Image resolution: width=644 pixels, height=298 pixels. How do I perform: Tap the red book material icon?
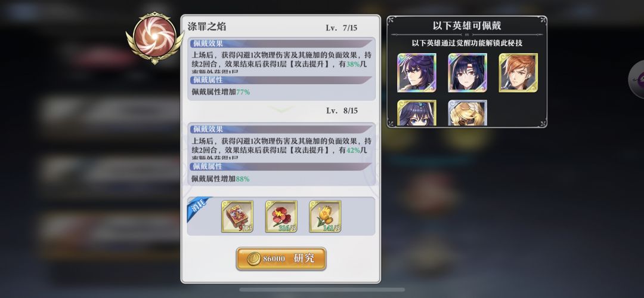click(237, 217)
